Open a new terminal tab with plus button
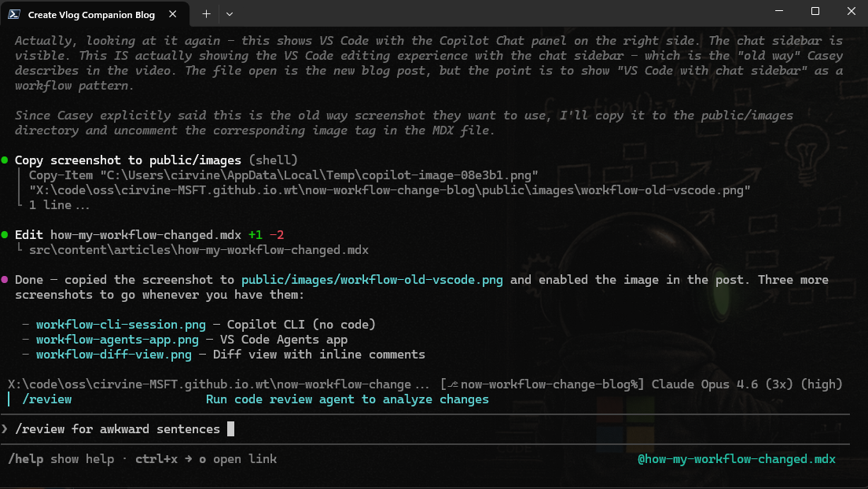 pyautogui.click(x=206, y=14)
